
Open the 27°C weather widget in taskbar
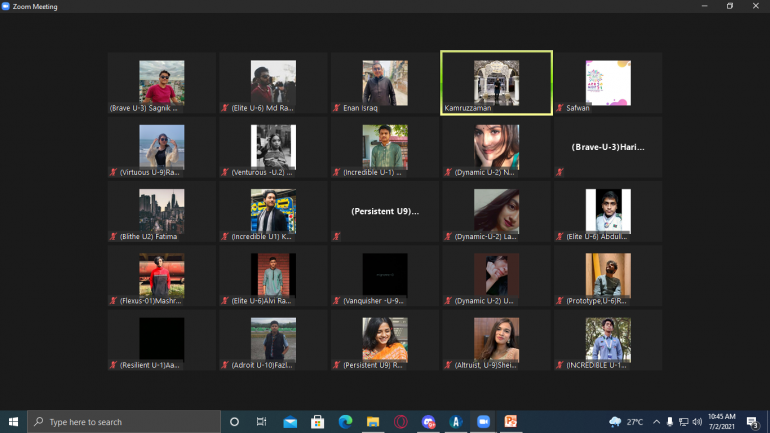click(626, 422)
